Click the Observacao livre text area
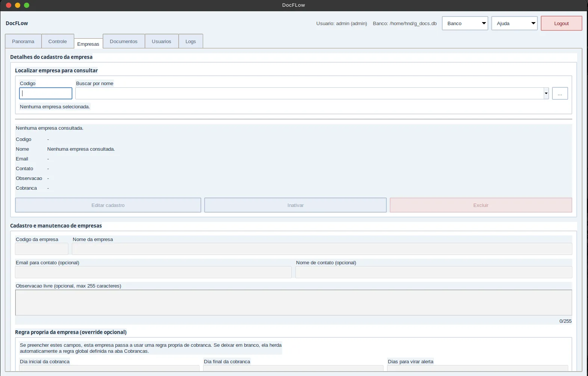Viewport: 588px width, 376px height. coord(293,303)
